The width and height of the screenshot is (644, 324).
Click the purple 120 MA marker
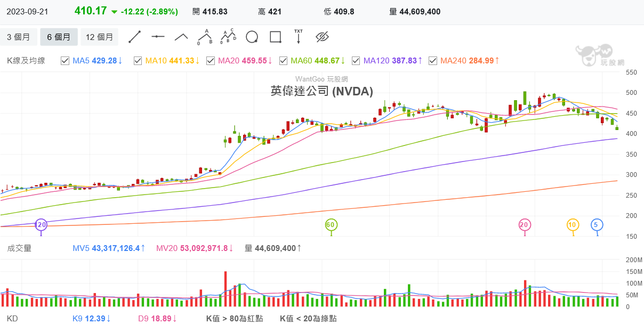click(x=41, y=225)
